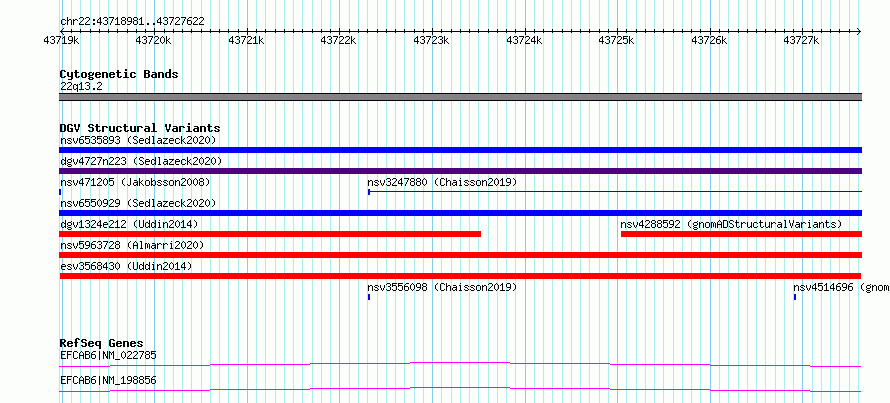Click the dgv4727n223 (Sedlazeck2020) label
Viewport: 890px width, 403px height.
pyautogui.click(x=141, y=161)
